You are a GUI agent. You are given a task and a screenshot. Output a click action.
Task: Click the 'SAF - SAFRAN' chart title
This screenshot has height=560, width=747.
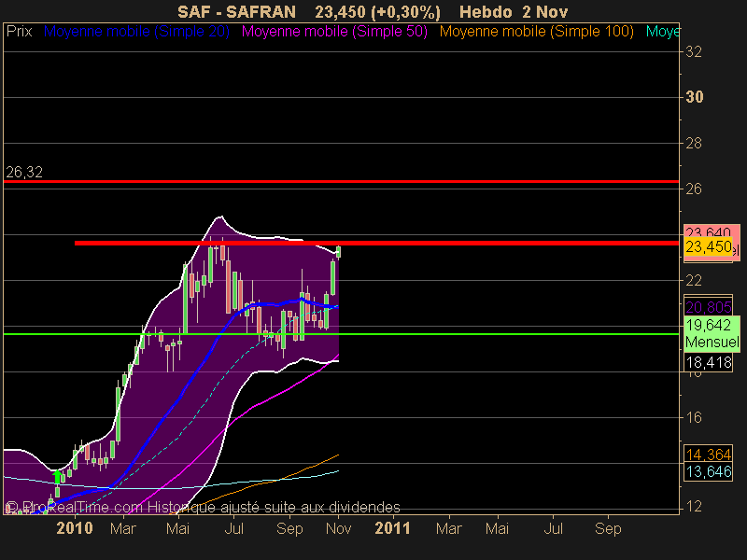pos(237,11)
